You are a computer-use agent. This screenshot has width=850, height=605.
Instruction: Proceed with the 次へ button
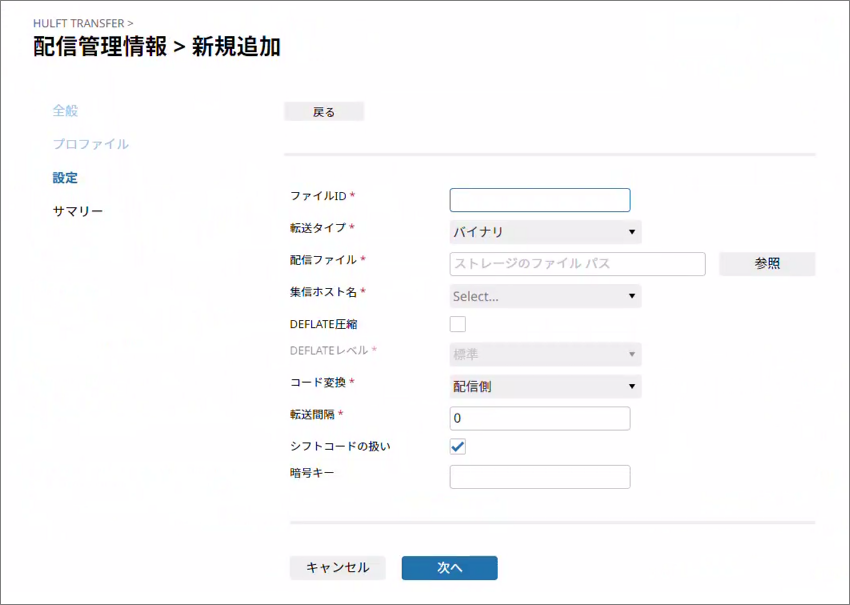coord(449,568)
